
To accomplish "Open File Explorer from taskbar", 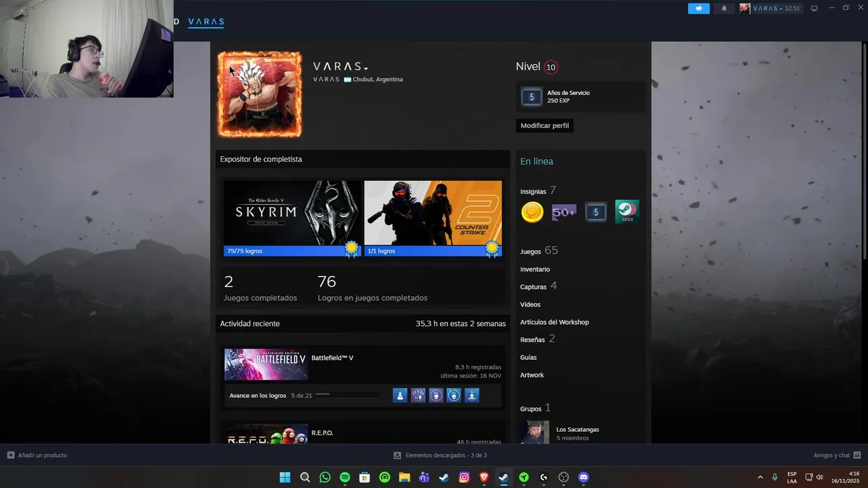I will click(404, 477).
